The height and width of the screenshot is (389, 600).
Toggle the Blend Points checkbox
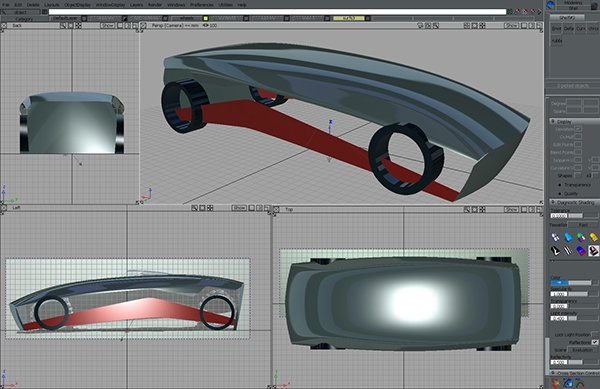point(578,152)
